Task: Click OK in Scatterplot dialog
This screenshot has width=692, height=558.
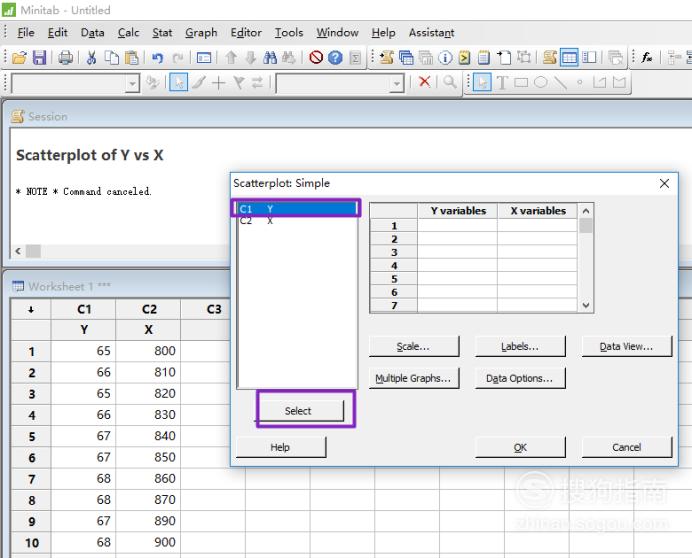Action: point(520,447)
